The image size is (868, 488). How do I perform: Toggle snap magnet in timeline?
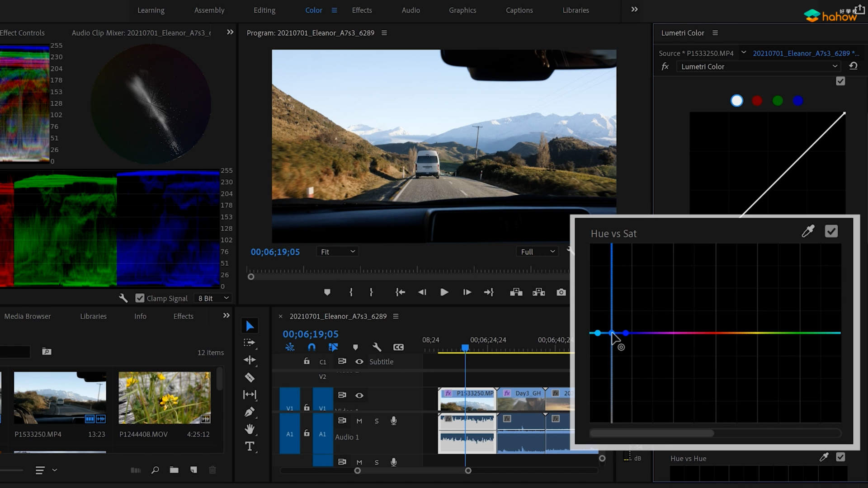coord(311,347)
